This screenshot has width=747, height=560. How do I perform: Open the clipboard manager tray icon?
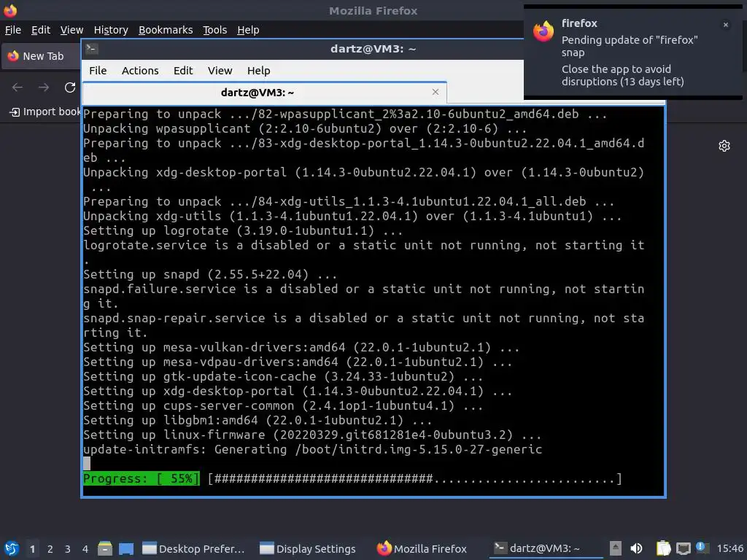[x=663, y=548]
